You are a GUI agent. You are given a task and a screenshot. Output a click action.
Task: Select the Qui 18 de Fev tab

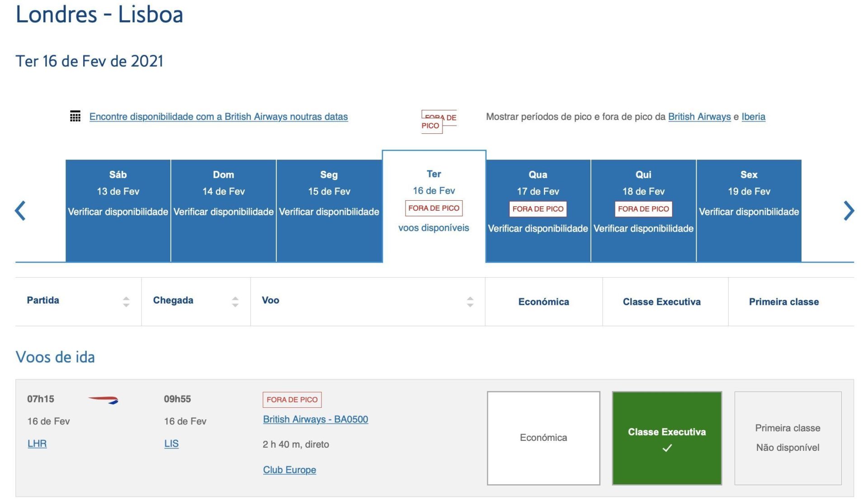click(x=643, y=210)
